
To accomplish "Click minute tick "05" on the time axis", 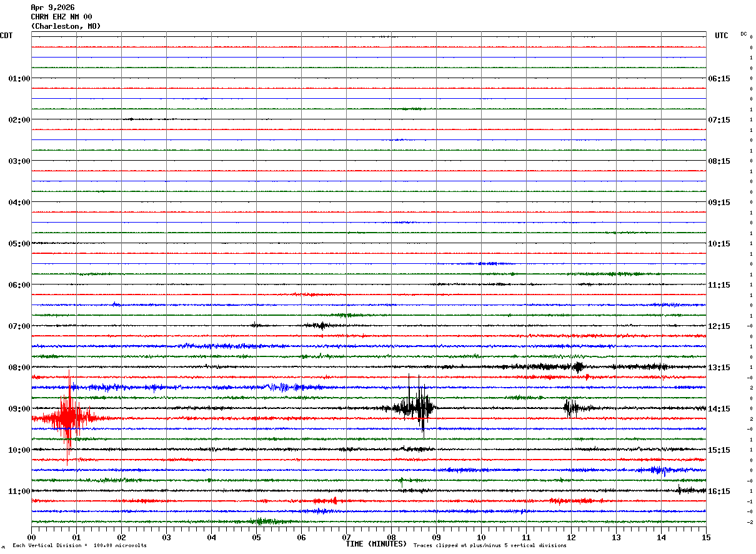I will (256, 537).
